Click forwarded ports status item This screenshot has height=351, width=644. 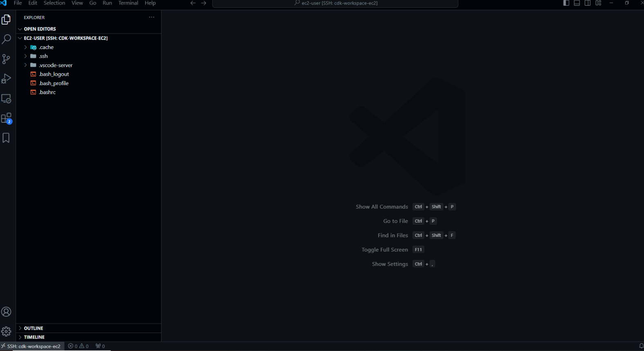[100, 346]
